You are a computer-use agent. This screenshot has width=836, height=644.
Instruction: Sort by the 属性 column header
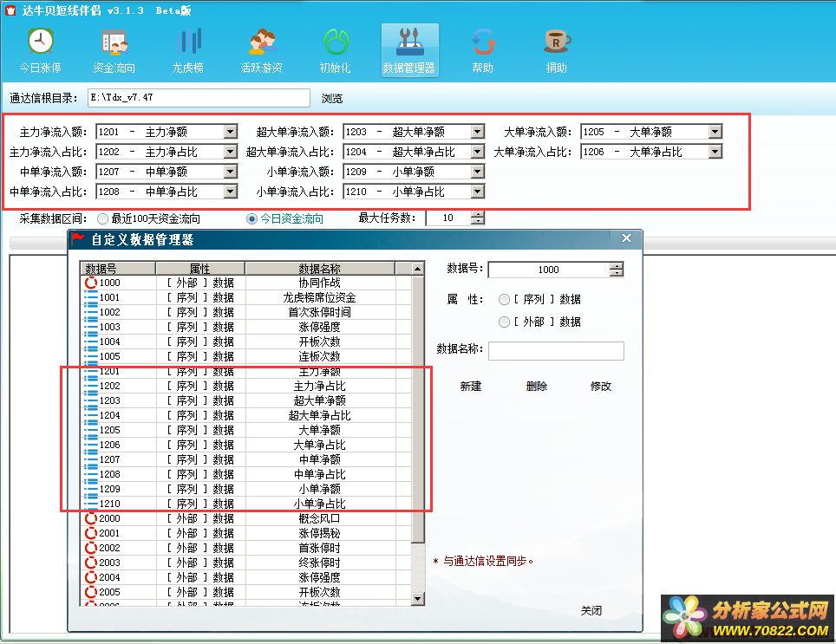tap(200, 269)
